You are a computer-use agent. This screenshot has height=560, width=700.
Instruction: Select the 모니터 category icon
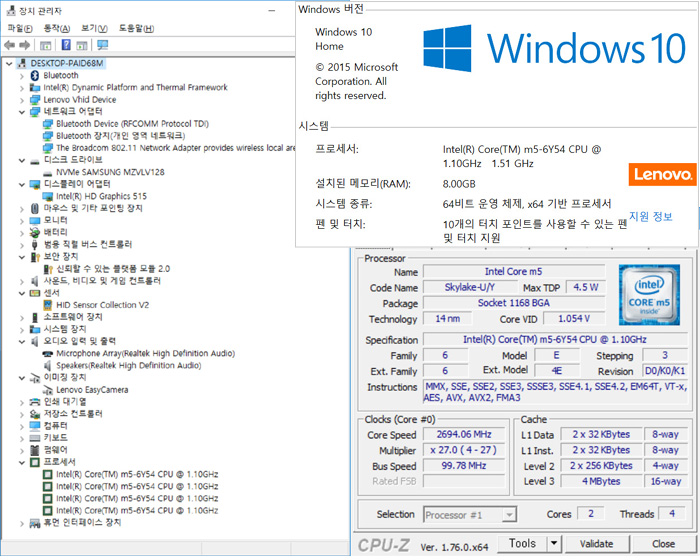35,221
